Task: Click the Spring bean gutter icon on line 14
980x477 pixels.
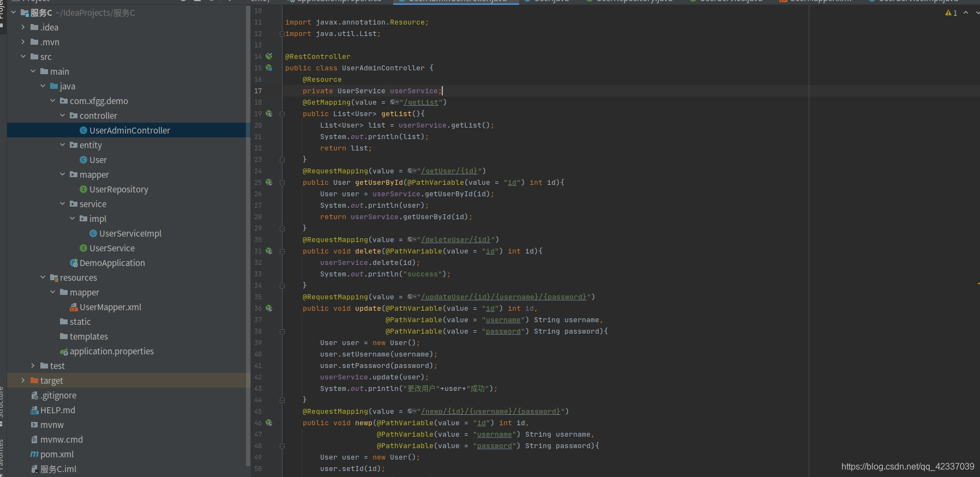Action: pyautogui.click(x=269, y=56)
